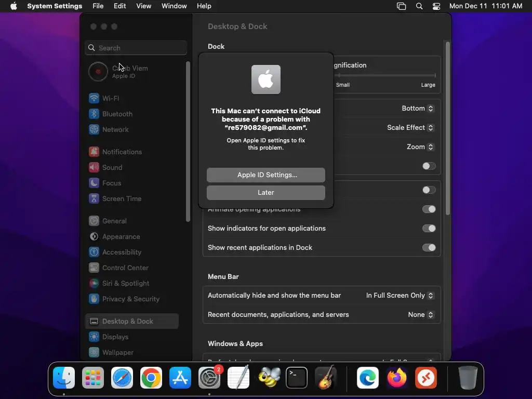Launch the App Store from the Dock
The width and height of the screenshot is (532, 399).
pyautogui.click(x=180, y=378)
